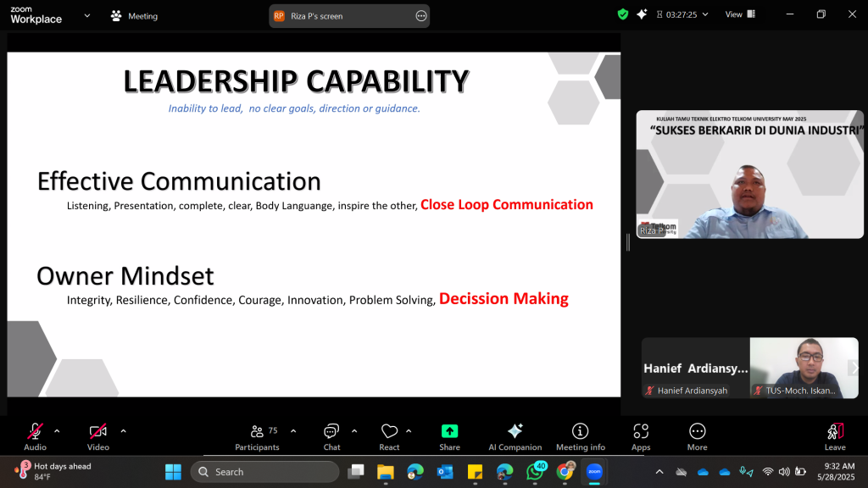Open Zoom Apps
The height and width of the screenshot is (488, 868).
[x=641, y=436]
